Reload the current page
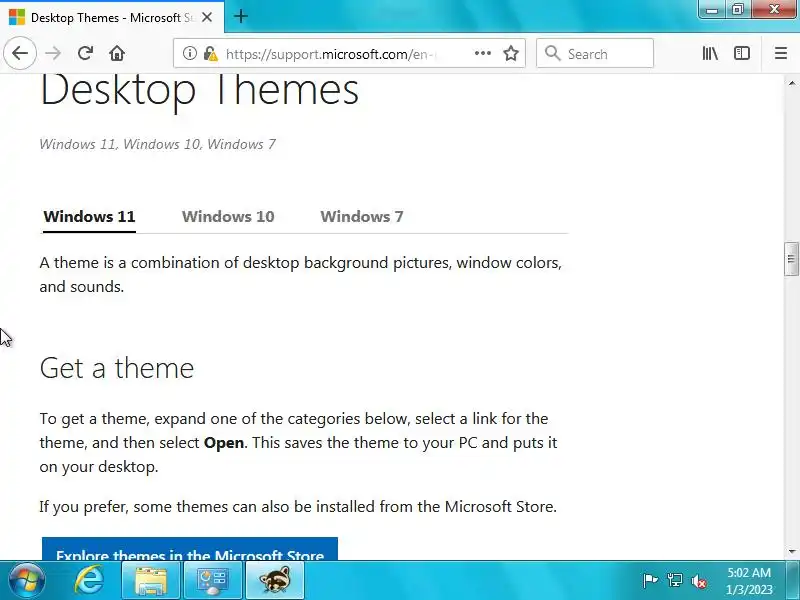Screen dimensions: 800x600 pyautogui.click(x=85, y=53)
